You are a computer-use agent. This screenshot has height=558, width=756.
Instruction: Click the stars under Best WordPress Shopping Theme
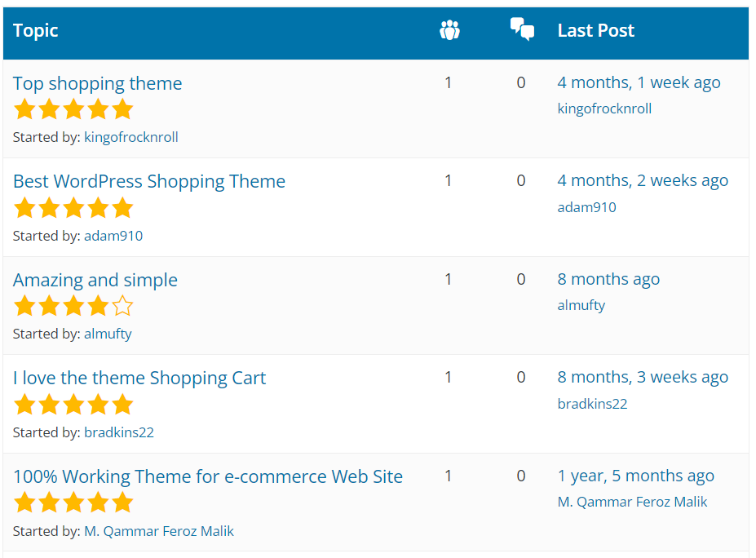pyautogui.click(x=73, y=208)
